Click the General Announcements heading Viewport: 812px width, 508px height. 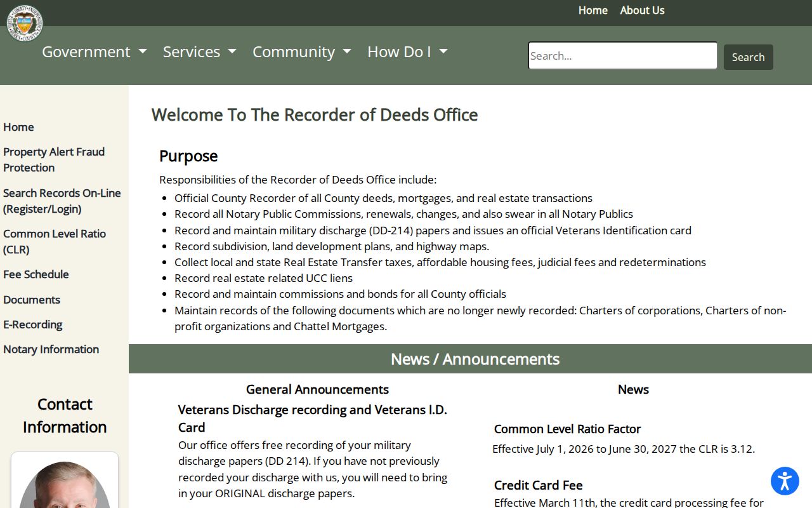[317, 389]
